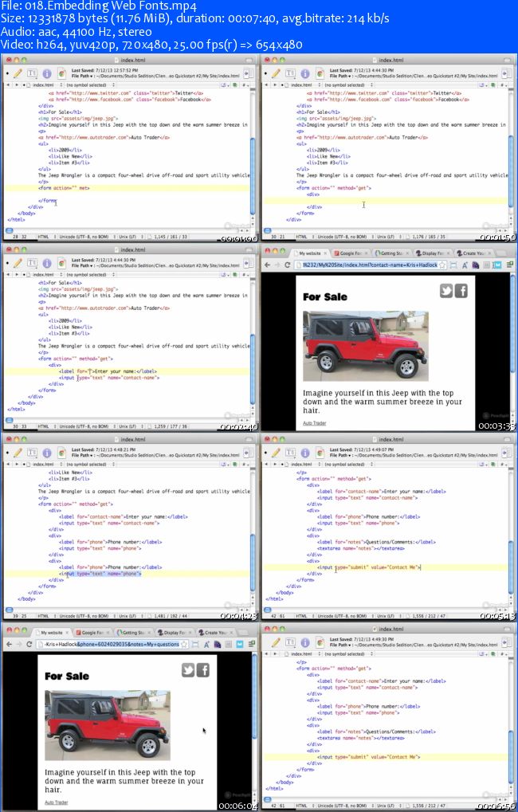The height and width of the screenshot is (812, 518).
Task: Open Auto Trader link on page with Kris+Hadlock URL
Action: pos(315,423)
